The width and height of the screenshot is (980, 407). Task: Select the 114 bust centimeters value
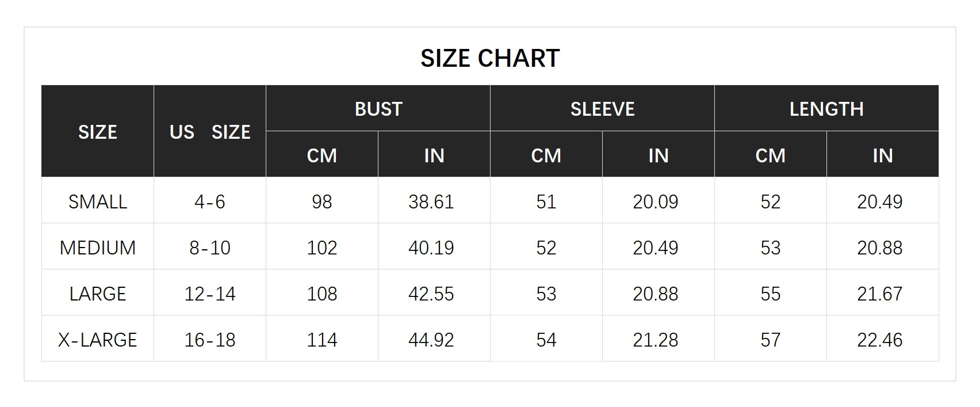tap(322, 340)
